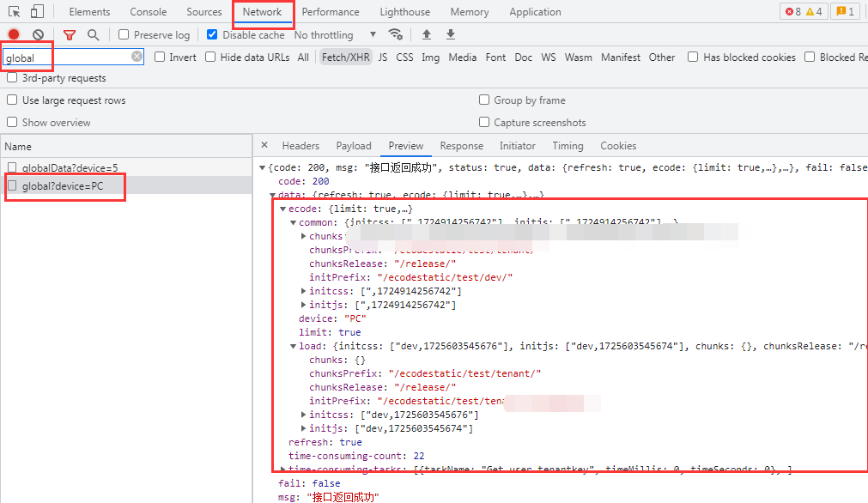This screenshot has height=503, width=868.
Task: Tick the Invert filter checkbox
Action: pyautogui.click(x=160, y=57)
